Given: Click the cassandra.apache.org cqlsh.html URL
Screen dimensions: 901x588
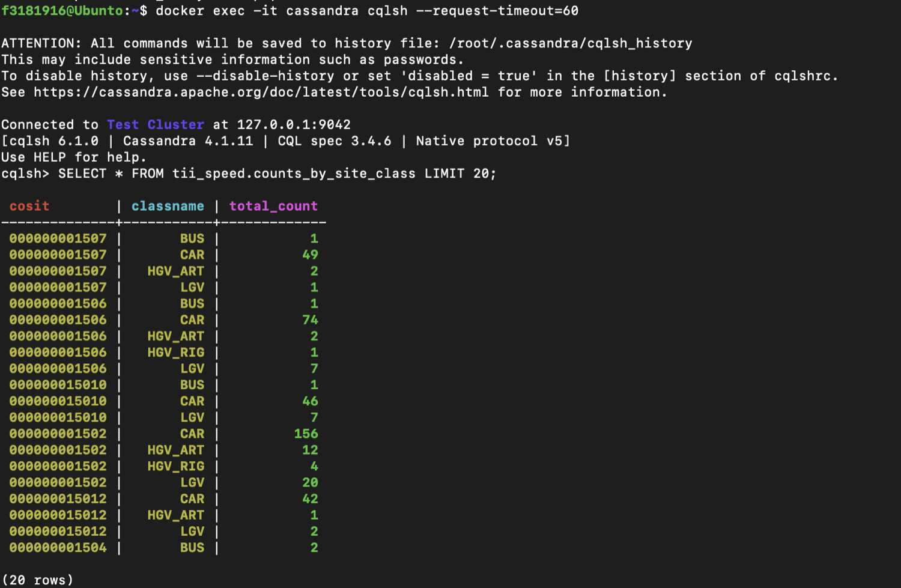Looking at the screenshot, I should 261,92.
